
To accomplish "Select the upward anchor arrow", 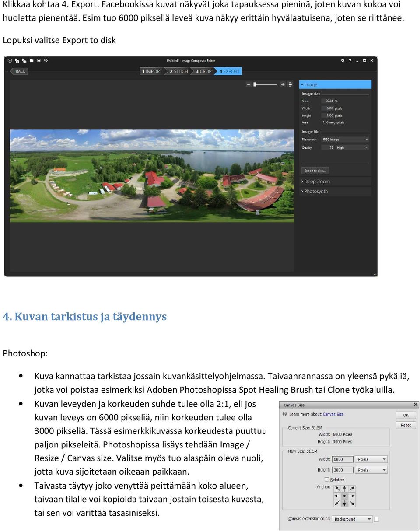I will (x=344, y=489).
